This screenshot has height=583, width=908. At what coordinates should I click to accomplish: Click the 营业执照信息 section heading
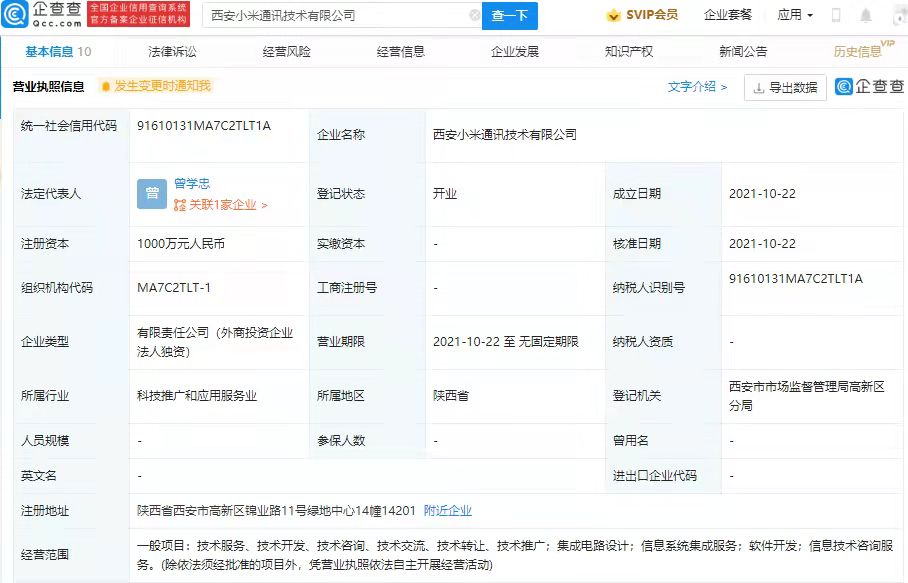[48, 87]
